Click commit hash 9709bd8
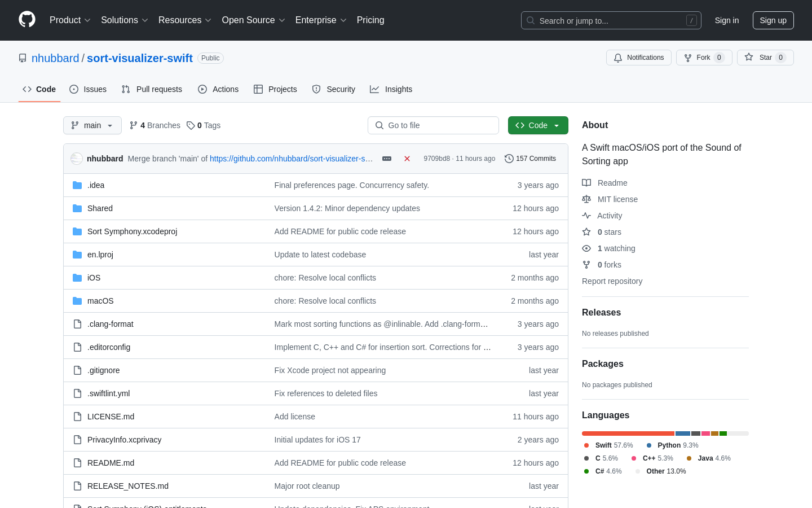The height and width of the screenshot is (508, 812). 436,159
